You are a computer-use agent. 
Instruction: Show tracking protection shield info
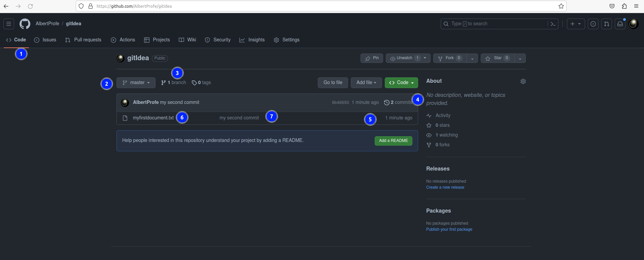click(81, 6)
